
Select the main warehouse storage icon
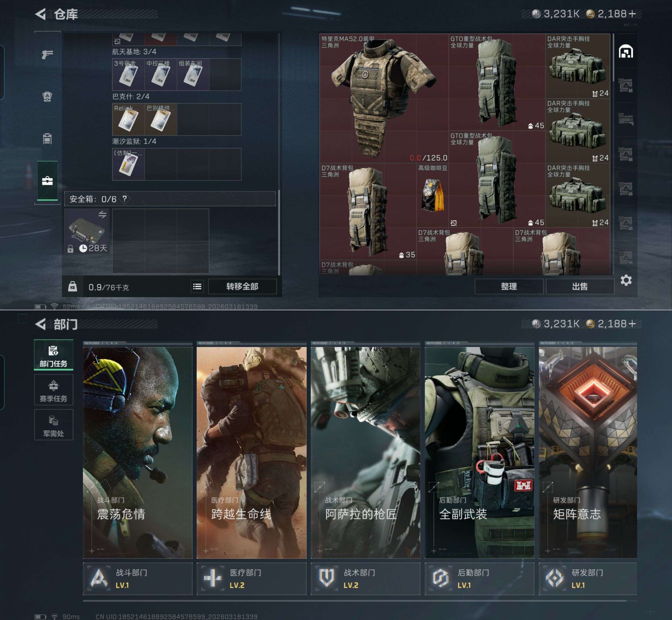click(626, 51)
